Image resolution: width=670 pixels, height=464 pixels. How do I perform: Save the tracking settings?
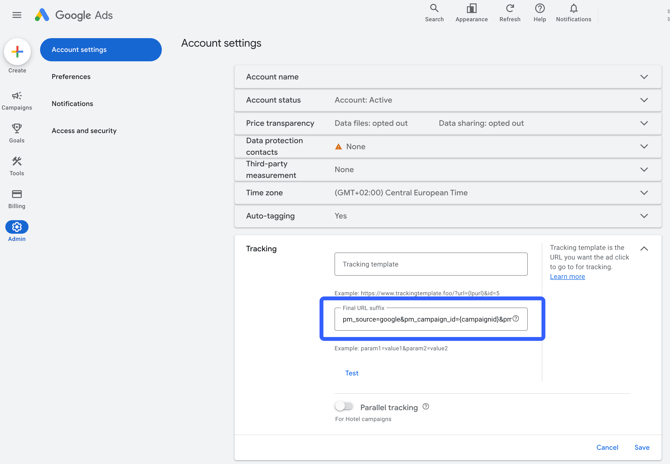[642, 447]
